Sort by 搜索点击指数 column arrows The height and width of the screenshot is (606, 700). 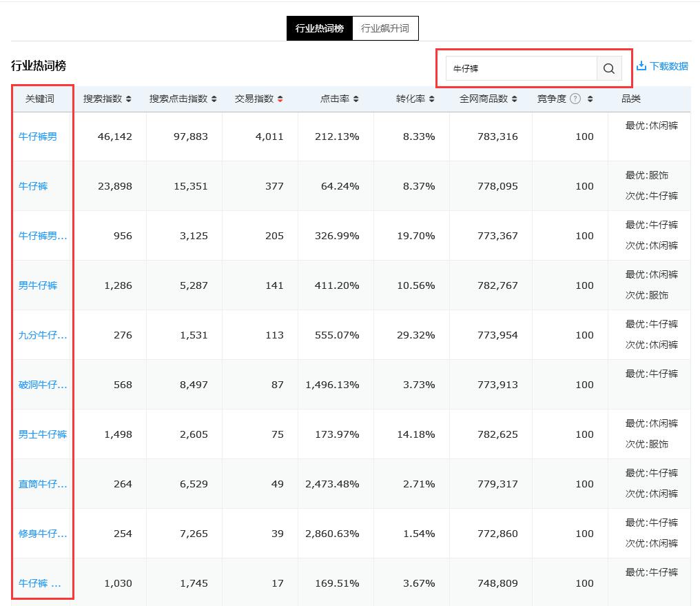[x=214, y=99]
